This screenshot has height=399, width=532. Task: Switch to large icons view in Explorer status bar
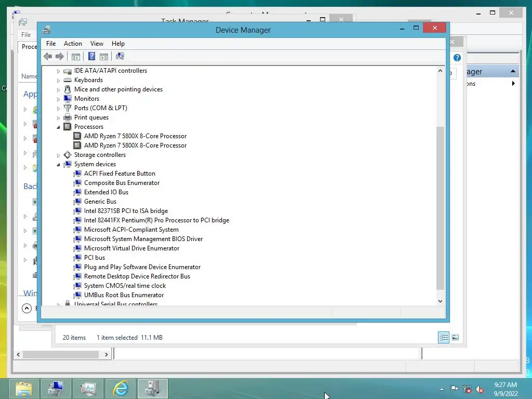[455, 337]
